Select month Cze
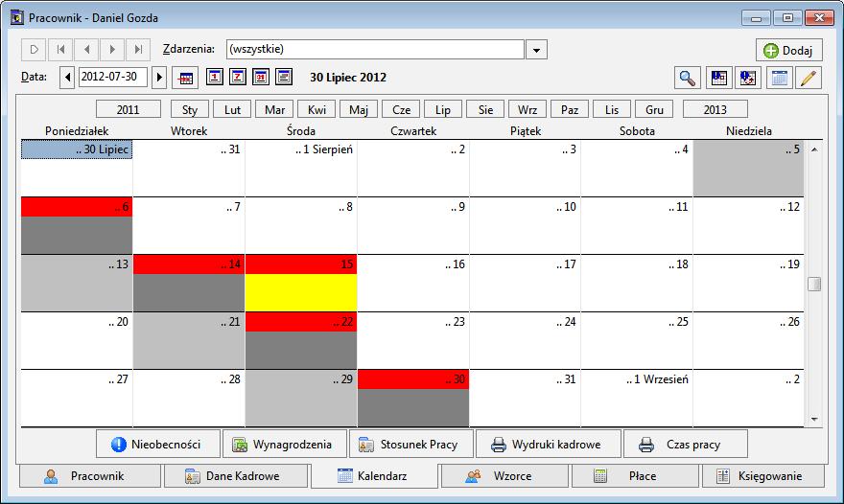The image size is (844, 504). point(401,109)
